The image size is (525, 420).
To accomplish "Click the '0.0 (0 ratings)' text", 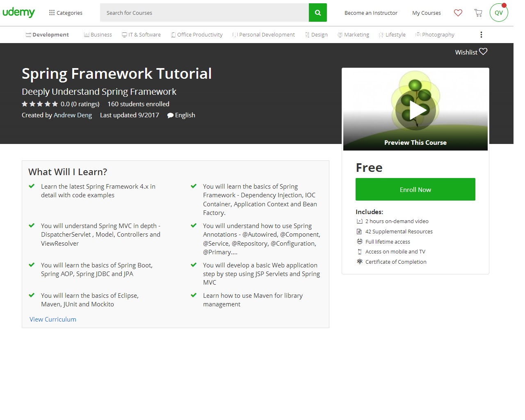I will (80, 104).
